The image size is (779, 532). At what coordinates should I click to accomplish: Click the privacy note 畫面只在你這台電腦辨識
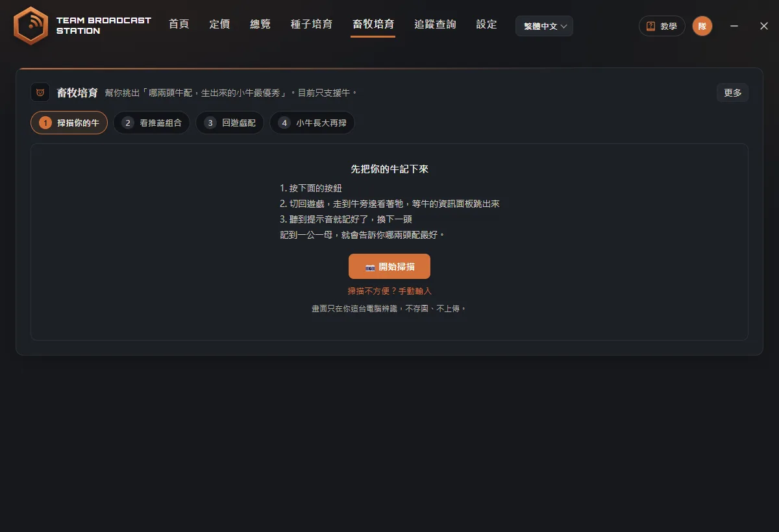[389, 309]
